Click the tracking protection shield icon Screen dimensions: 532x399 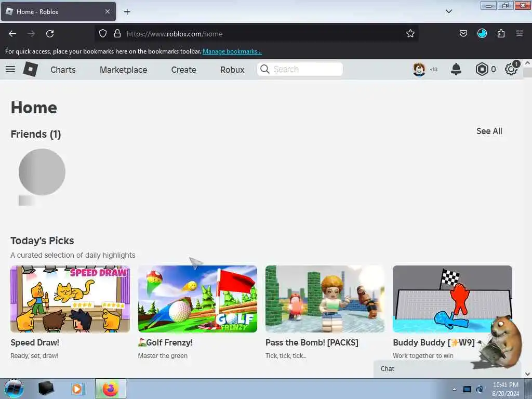103,33
